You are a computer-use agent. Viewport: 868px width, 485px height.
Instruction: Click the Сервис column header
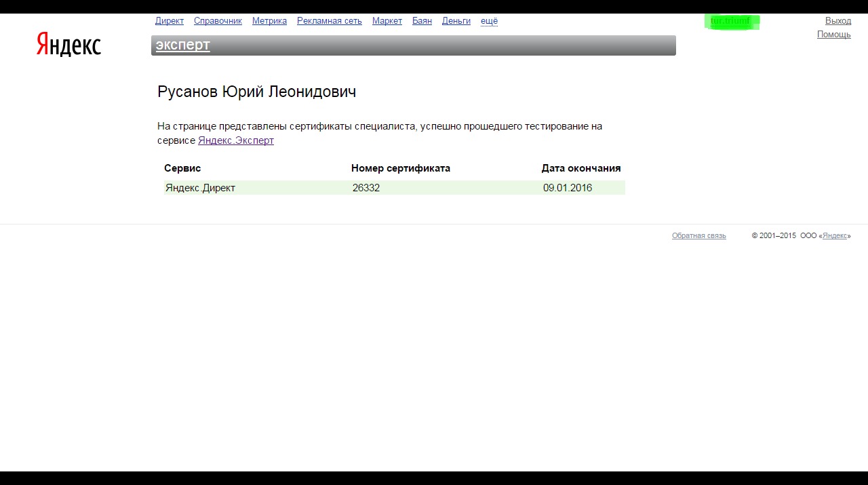click(182, 168)
